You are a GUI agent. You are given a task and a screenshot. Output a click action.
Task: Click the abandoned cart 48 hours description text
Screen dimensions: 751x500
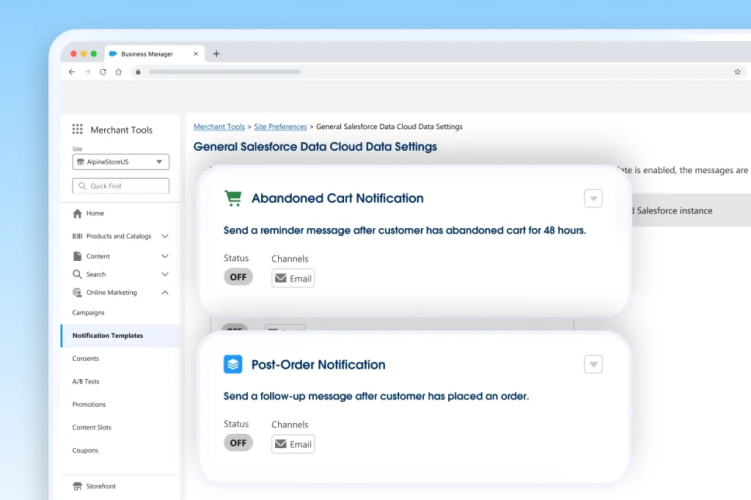tap(405, 230)
